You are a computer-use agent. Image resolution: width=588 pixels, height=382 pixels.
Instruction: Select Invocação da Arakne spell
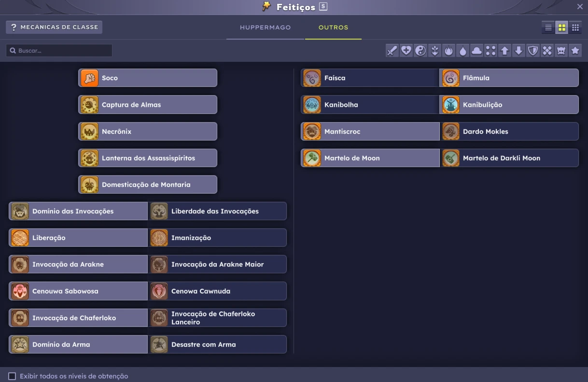coord(78,264)
